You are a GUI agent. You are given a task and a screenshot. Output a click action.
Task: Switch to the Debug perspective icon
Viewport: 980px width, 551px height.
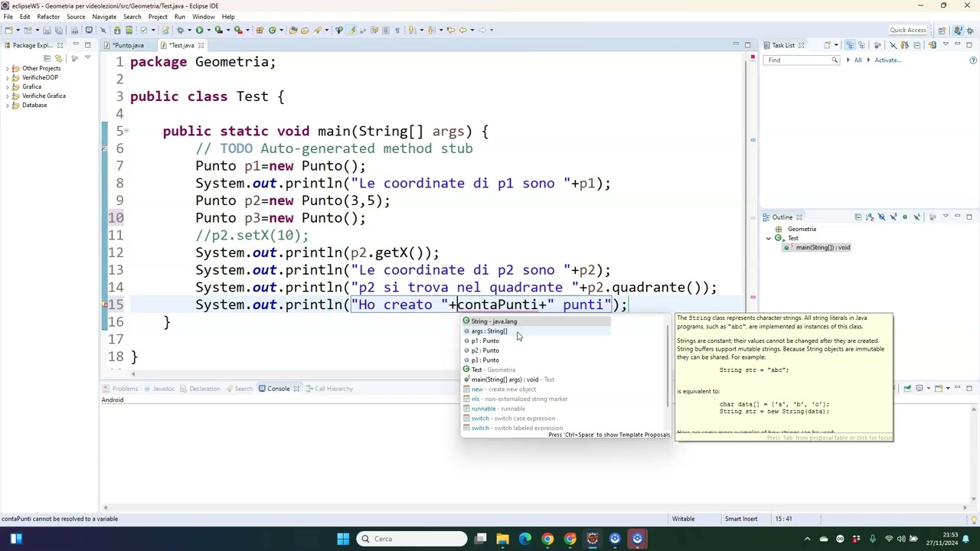pos(969,31)
